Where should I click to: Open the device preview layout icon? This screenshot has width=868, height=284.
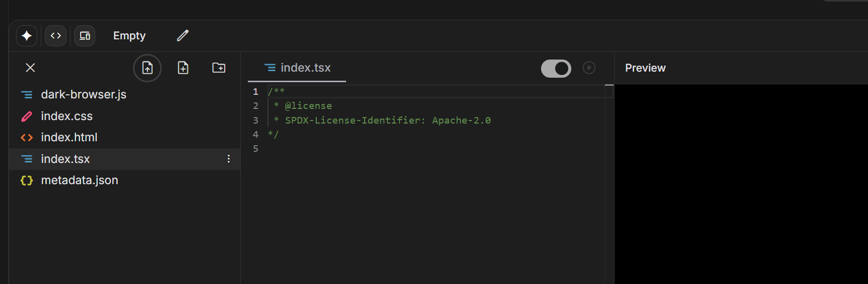[x=85, y=36]
